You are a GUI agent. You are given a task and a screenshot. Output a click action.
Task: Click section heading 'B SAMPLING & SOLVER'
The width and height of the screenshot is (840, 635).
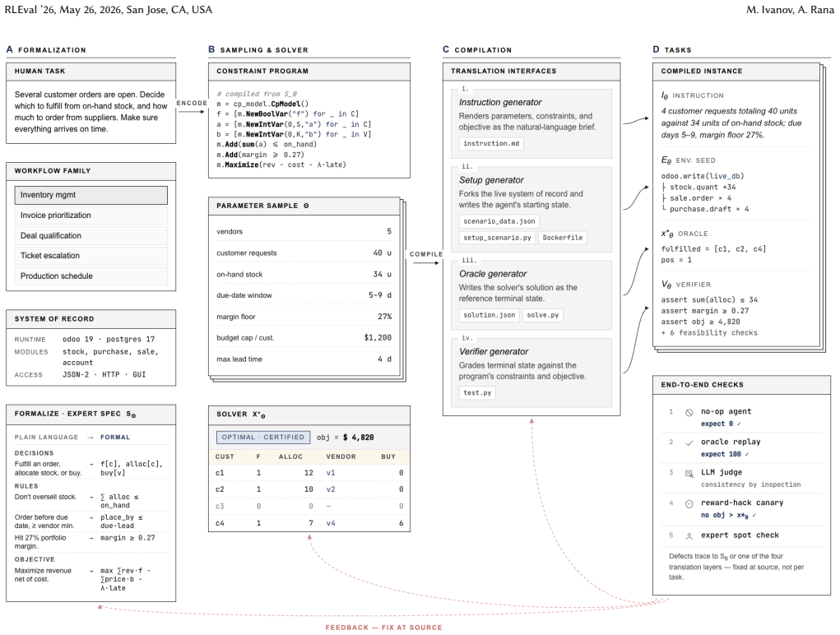[258, 50]
